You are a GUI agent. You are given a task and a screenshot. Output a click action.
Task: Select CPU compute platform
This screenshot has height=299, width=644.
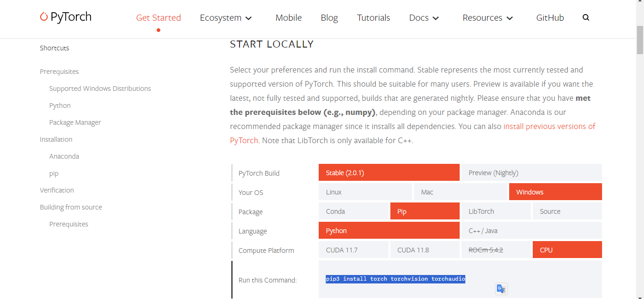(x=567, y=250)
